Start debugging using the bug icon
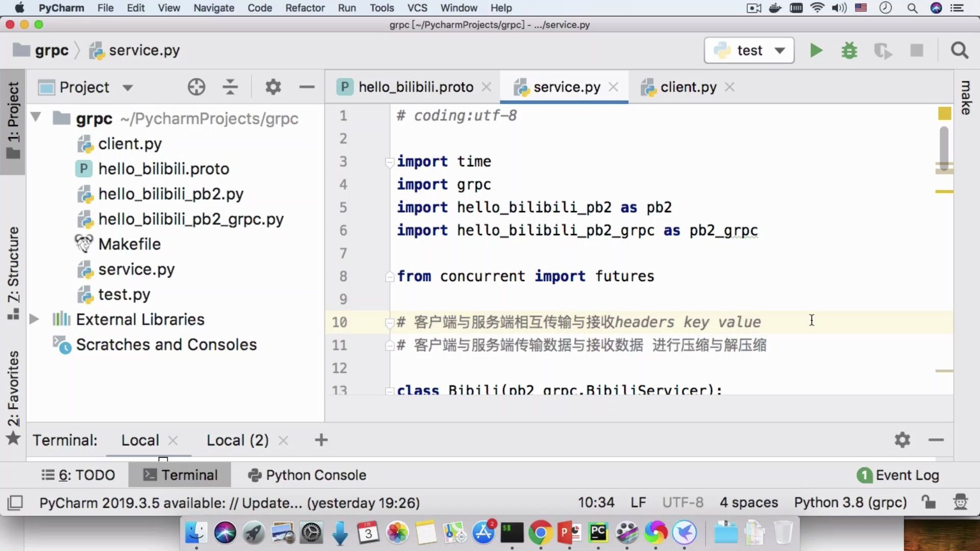The width and height of the screenshot is (980, 551). coord(849,51)
